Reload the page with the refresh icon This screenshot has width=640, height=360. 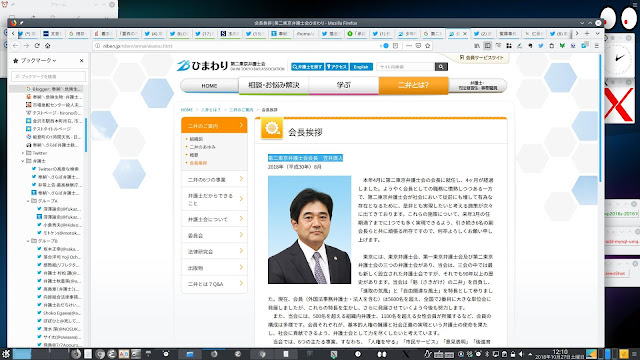[x=37, y=46]
